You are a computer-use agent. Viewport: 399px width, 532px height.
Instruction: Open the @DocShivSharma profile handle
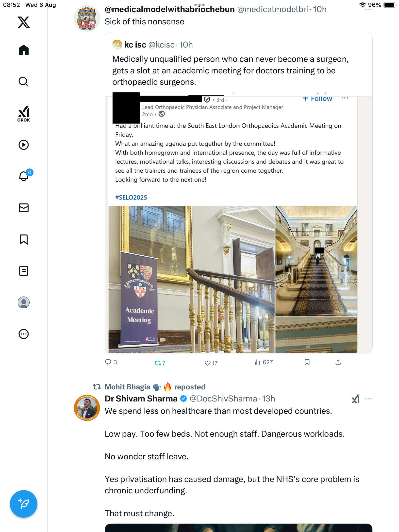pos(223,399)
